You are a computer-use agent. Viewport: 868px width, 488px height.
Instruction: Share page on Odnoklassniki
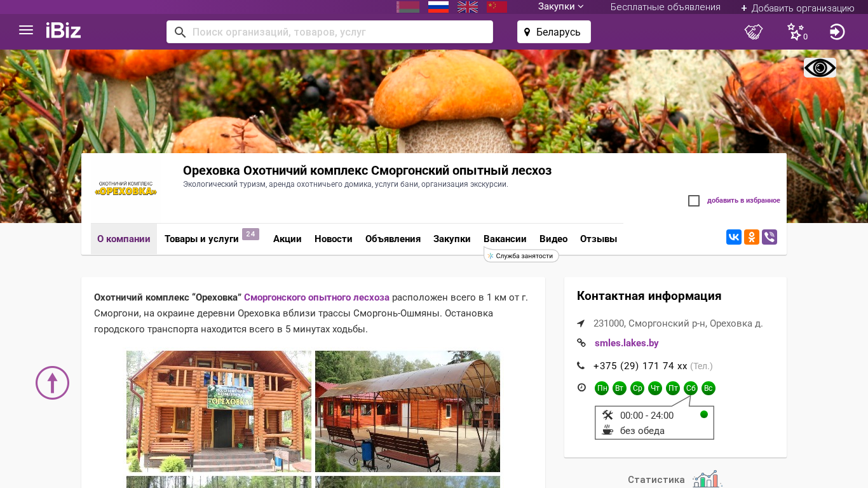click(x=752, y=237)
